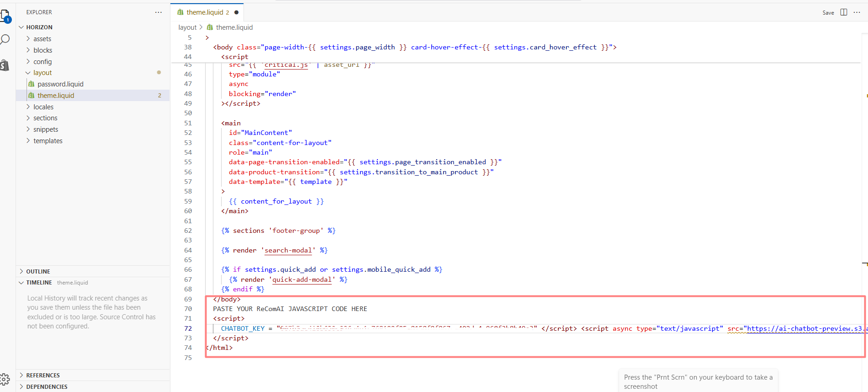The width and height of the screenshot is (868, 392).
Task: Click the {% endif %} line
Action: pyautogui.click(x=243, y=289)
